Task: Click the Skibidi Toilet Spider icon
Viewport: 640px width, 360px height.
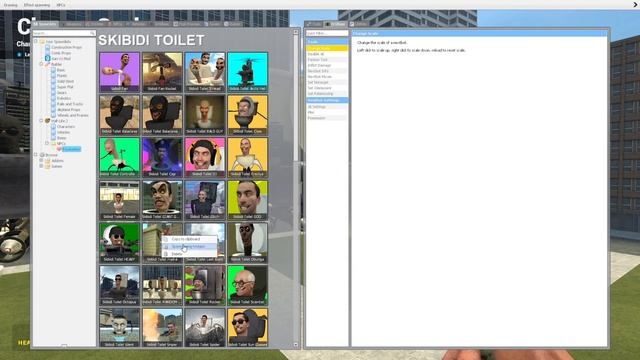Action: tap(205, 327)
